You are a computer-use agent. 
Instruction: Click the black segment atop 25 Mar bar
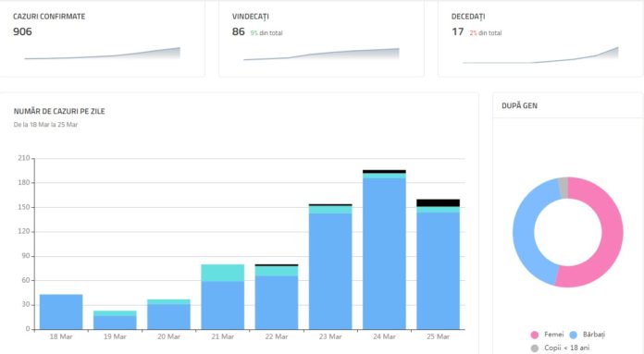pos(438,203)
